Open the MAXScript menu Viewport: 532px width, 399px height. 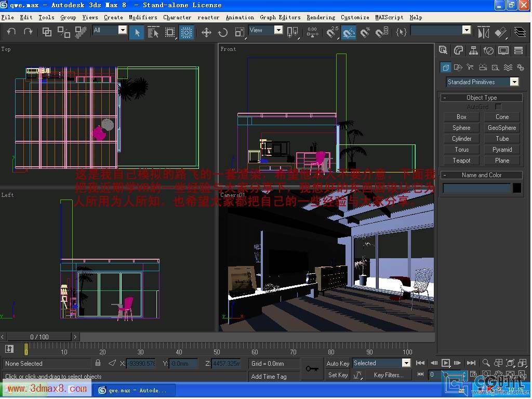click(389, 17)
